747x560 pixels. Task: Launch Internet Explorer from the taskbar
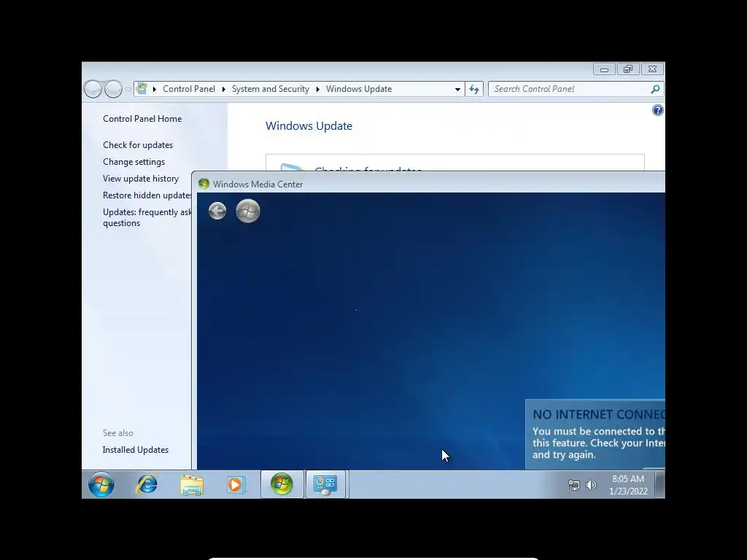(147, 485)
